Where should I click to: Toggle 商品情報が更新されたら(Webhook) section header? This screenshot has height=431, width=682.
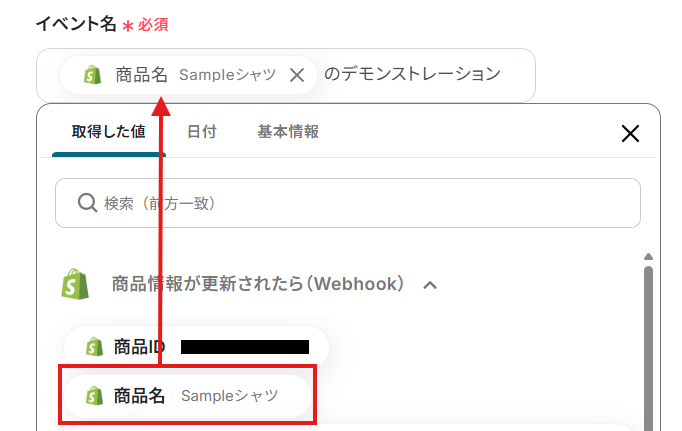click(258, 284)
